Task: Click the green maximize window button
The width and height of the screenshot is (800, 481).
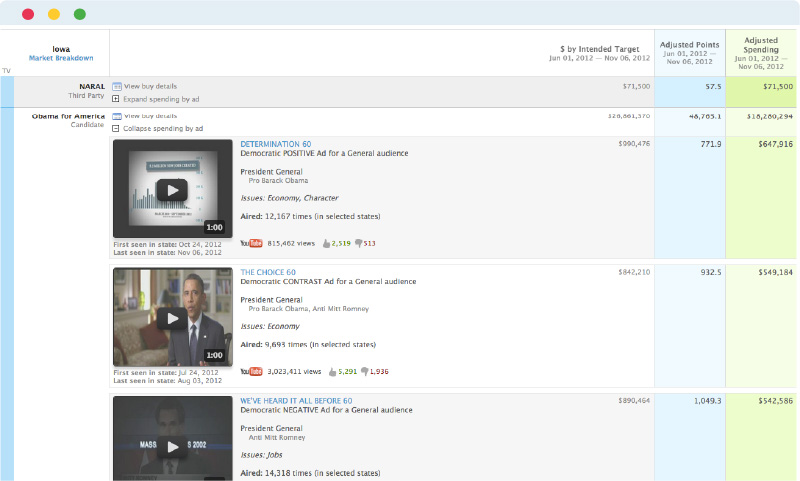Action: point(80,14)
